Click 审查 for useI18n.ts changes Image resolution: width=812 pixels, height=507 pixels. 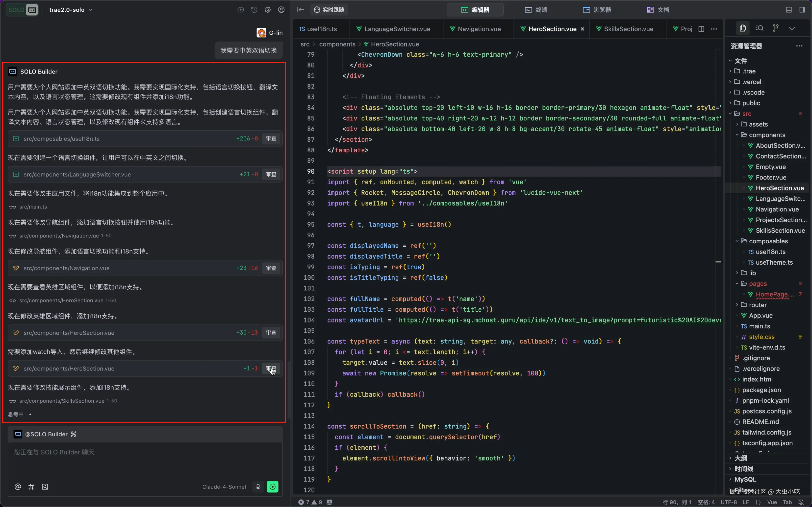(x=271, y=138)
